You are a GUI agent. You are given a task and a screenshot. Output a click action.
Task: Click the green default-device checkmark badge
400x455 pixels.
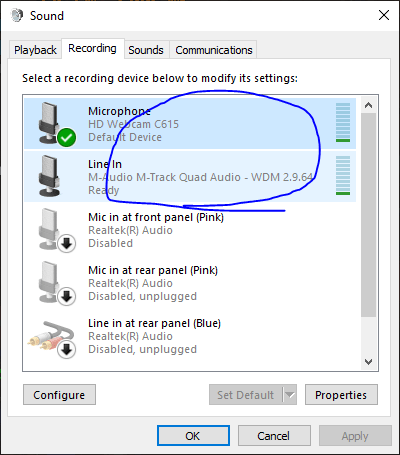(x=66, y=137)
